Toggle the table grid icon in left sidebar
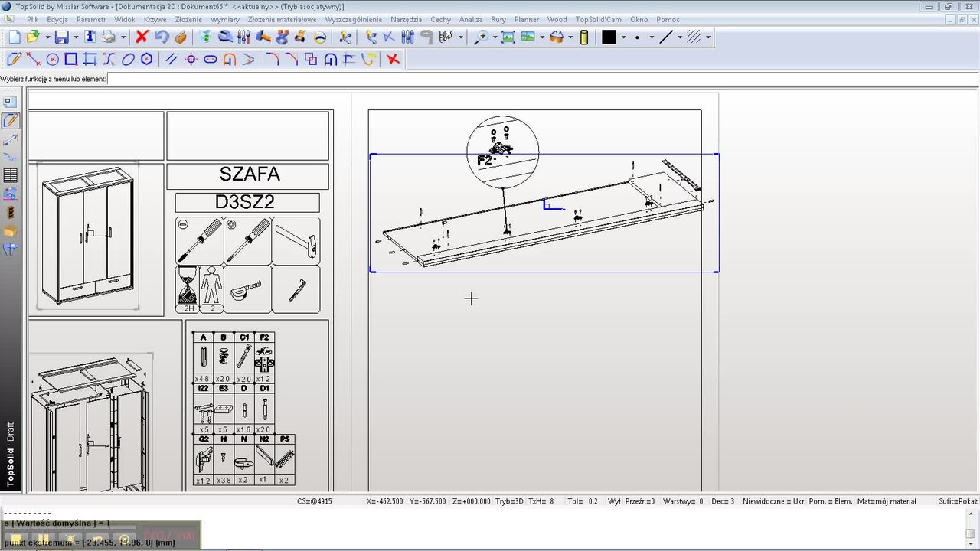The height and width of the screenshot is (551, 980). coord(11,176)
